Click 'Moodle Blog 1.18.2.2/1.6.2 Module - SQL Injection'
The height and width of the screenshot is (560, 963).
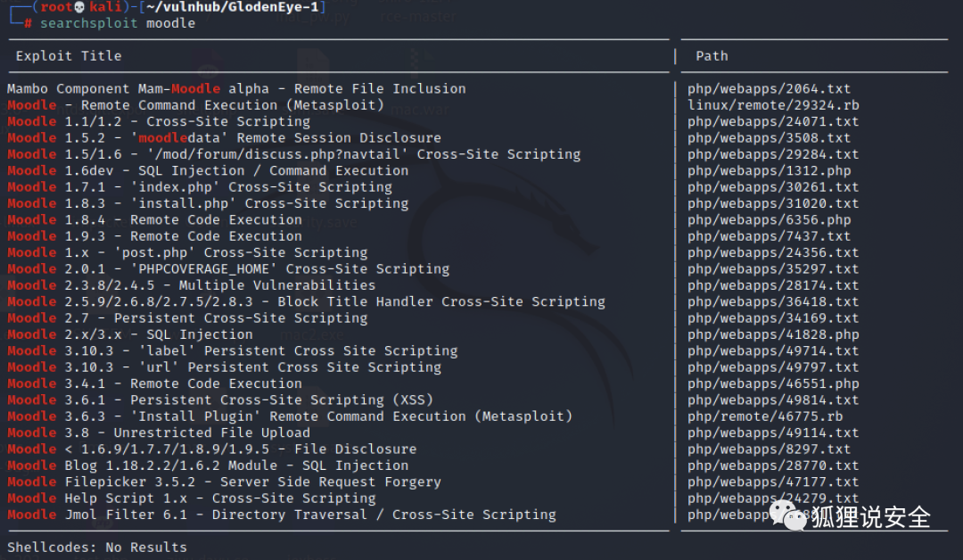pyautogui.click(x=208, y=465)
